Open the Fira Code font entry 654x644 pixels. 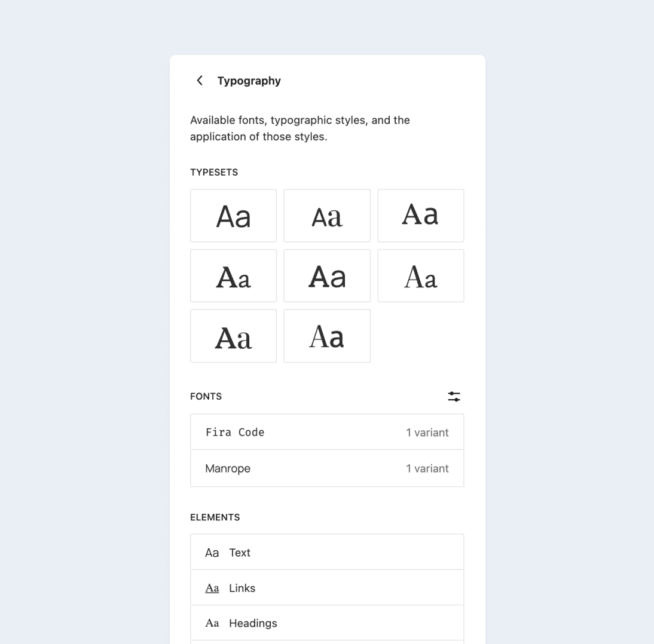(x=327, y=432)
